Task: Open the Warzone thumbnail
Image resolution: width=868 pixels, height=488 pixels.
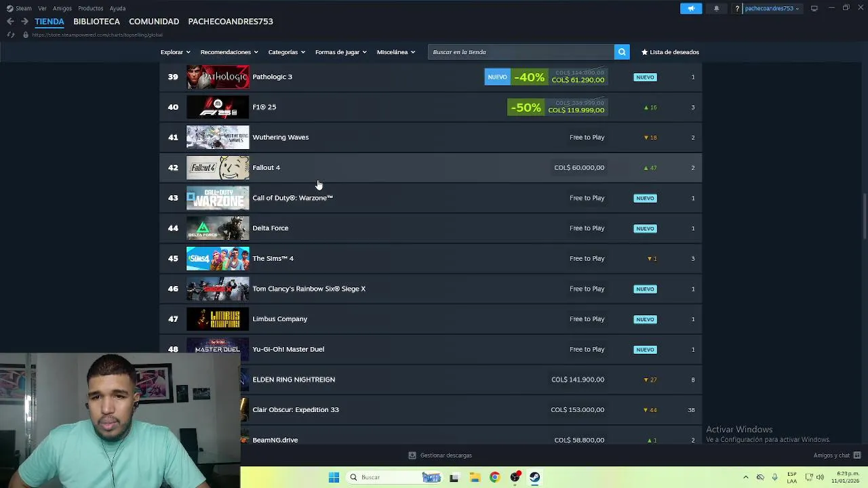Action: [x=218, y=198]
